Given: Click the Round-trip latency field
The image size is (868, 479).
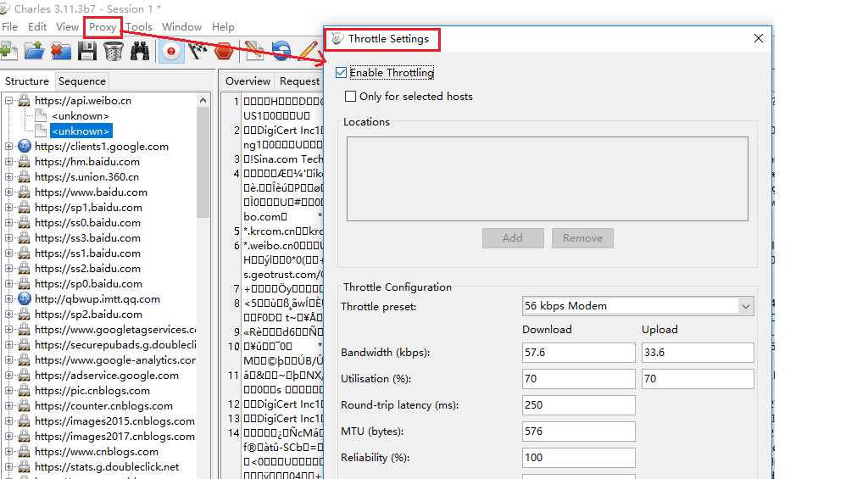Looking at the screenshot, I should 578,404.
